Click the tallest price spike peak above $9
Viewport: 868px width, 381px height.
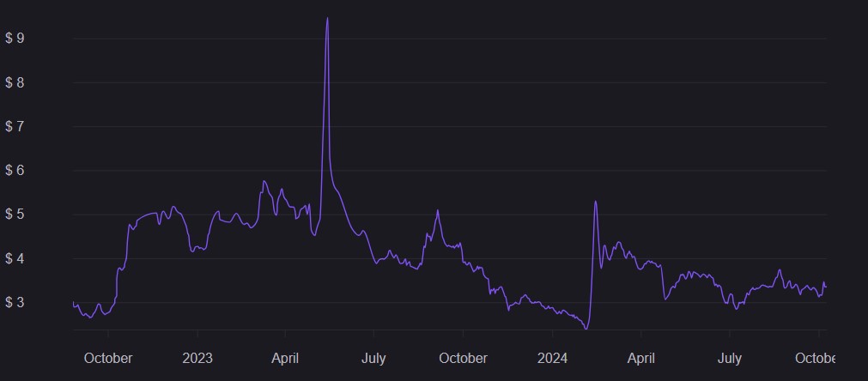[327, 18]
